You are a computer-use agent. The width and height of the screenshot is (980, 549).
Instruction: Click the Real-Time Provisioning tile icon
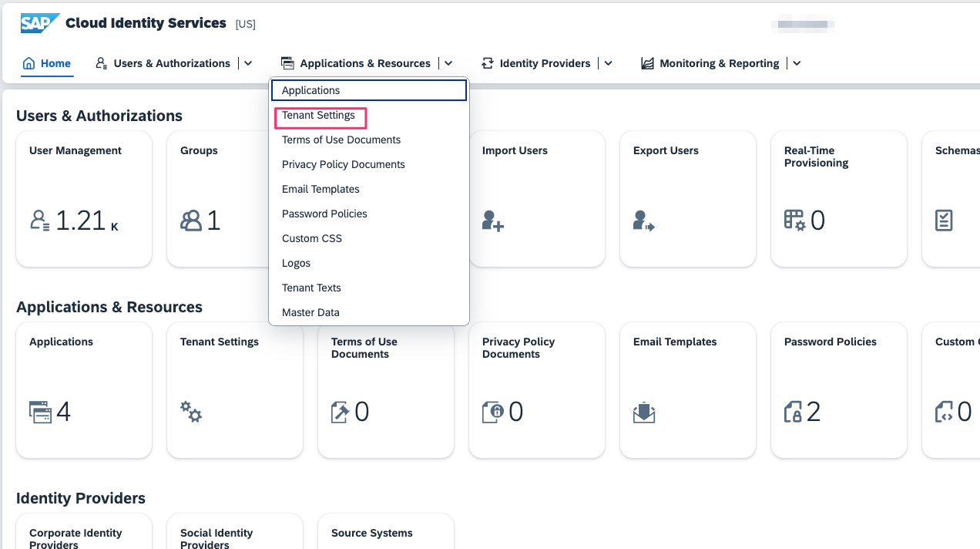click(794, 221)
